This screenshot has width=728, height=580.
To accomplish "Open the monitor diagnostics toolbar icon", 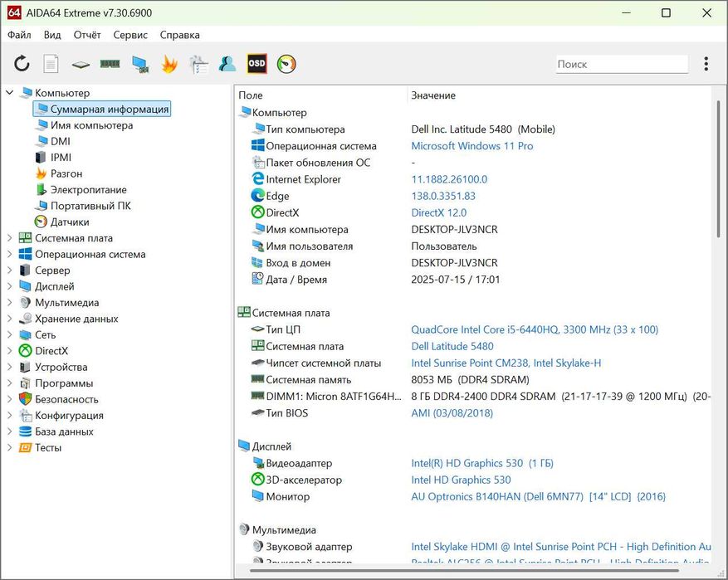I will coord(139,64).
